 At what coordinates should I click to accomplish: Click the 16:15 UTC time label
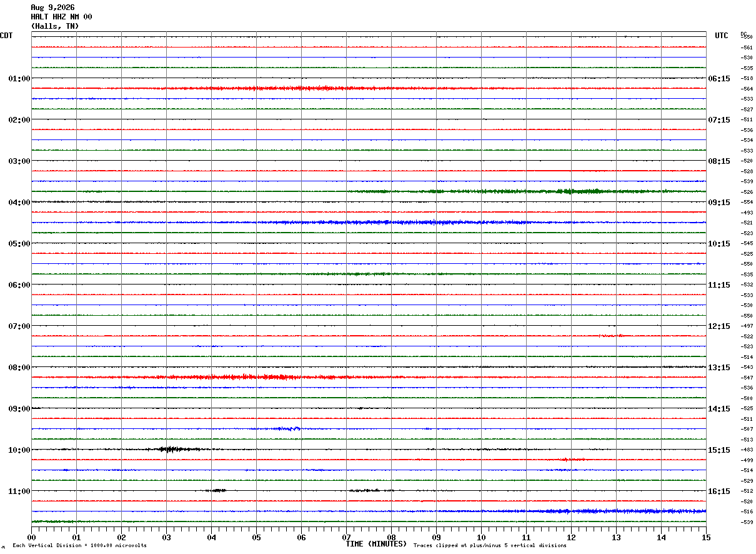coord(719,491)
